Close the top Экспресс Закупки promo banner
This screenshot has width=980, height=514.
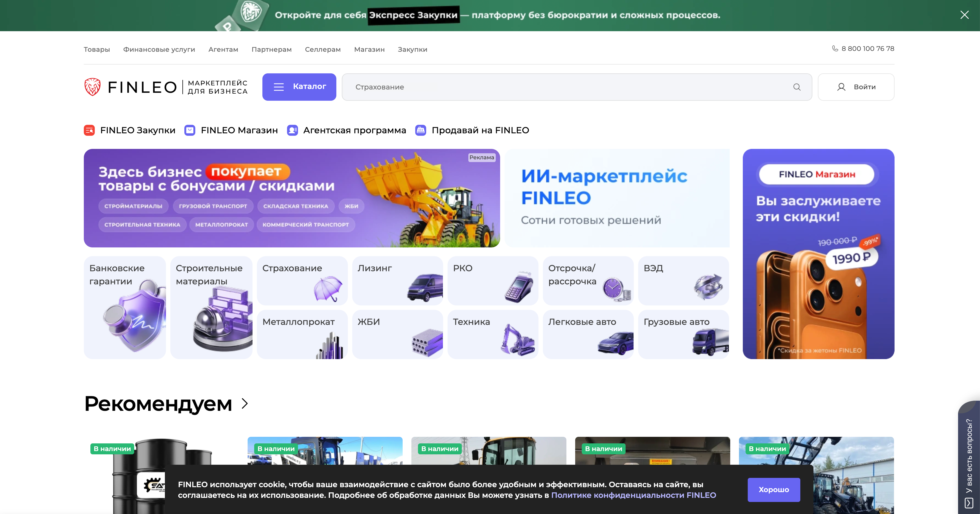[964, 15]
